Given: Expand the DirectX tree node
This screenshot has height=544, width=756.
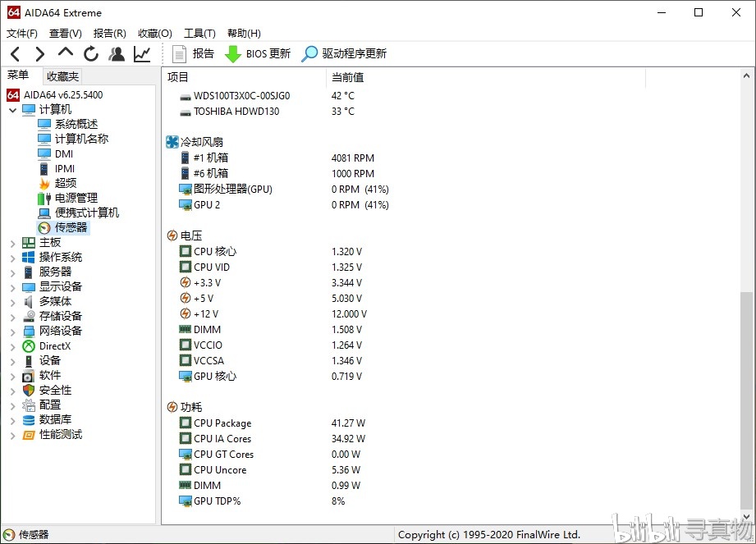Looking at the screenshot, I should 12,347.
